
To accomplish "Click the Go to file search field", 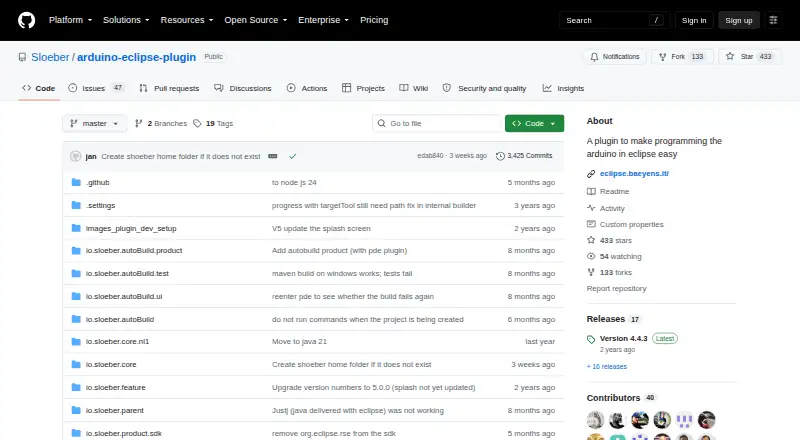I will (x=437, y=124).
